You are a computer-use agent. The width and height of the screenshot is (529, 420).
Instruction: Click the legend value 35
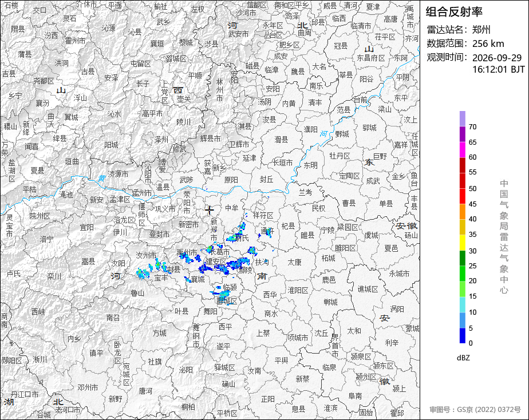click(472, 235)
